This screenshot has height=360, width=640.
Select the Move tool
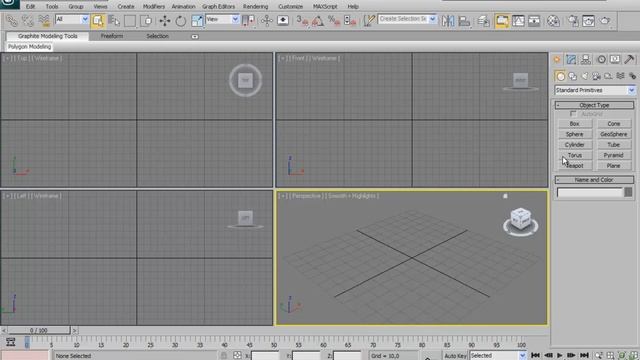165,21
